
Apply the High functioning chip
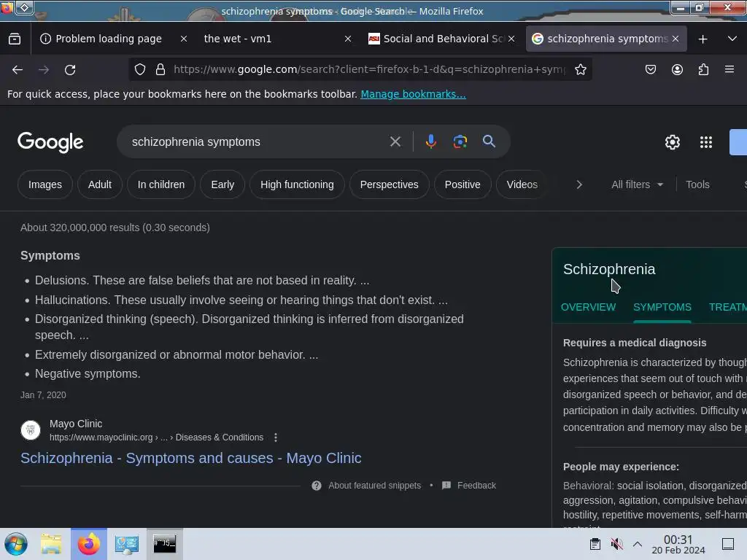click(297, 184)
